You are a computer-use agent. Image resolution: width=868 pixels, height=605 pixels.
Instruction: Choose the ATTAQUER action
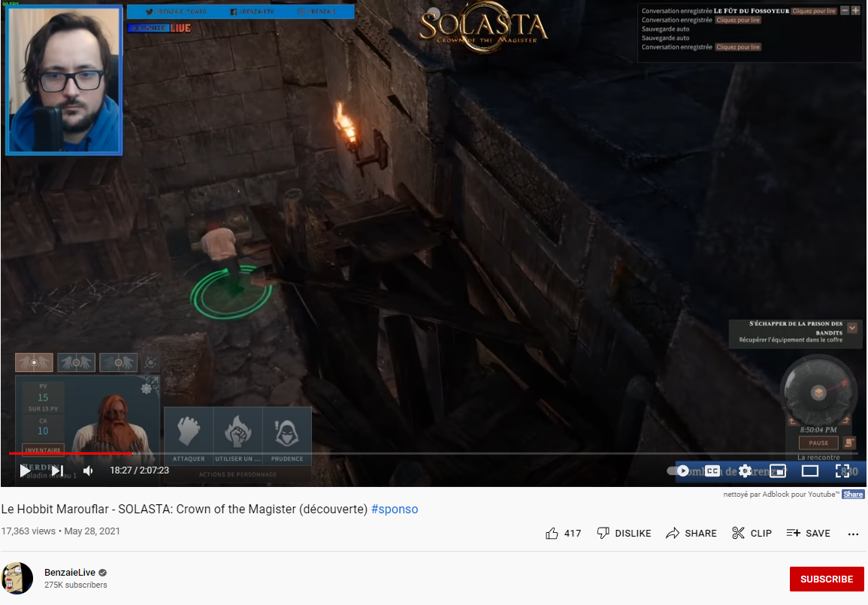coord(189,436)
